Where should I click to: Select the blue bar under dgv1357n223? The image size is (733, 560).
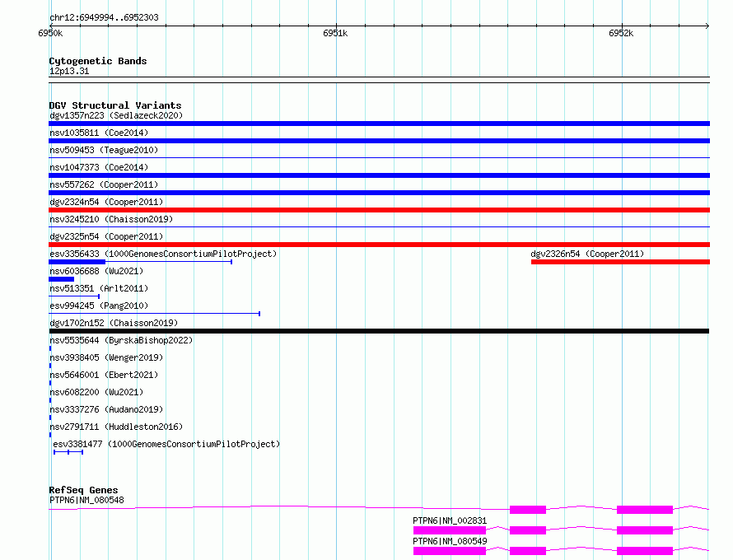click(x=379, y=124)
